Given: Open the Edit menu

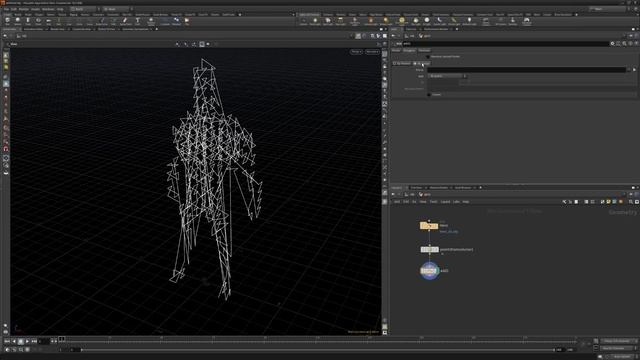Looking at the screenshot, I should coord(14,9).
